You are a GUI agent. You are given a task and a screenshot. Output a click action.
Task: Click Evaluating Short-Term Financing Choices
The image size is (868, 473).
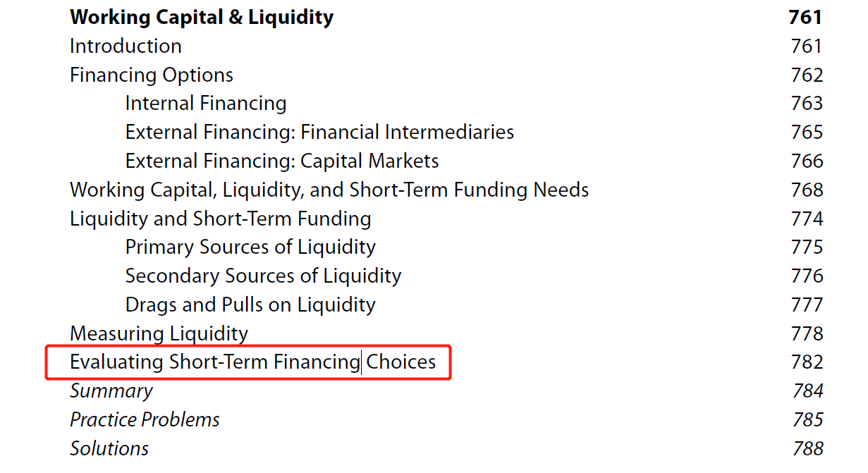coord(252,362)
